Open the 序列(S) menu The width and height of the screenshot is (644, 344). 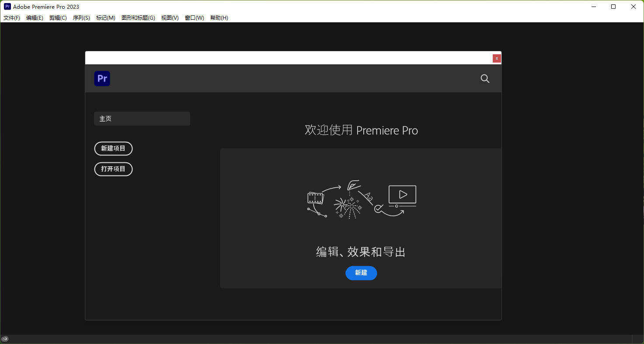[81, 18]
